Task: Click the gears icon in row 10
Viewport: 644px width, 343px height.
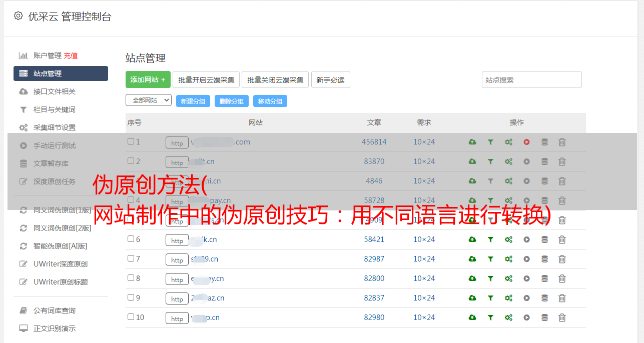Action: pos(508,317)
